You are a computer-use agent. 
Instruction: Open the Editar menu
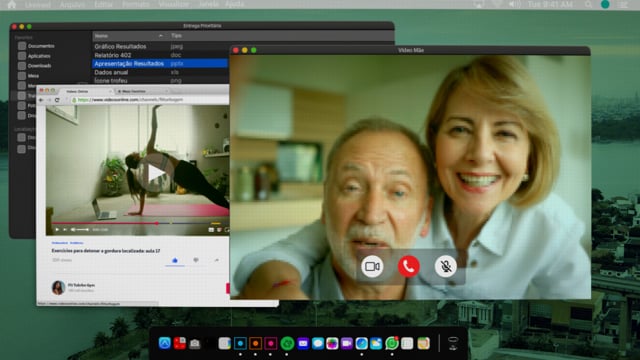(x=103, y=4)
